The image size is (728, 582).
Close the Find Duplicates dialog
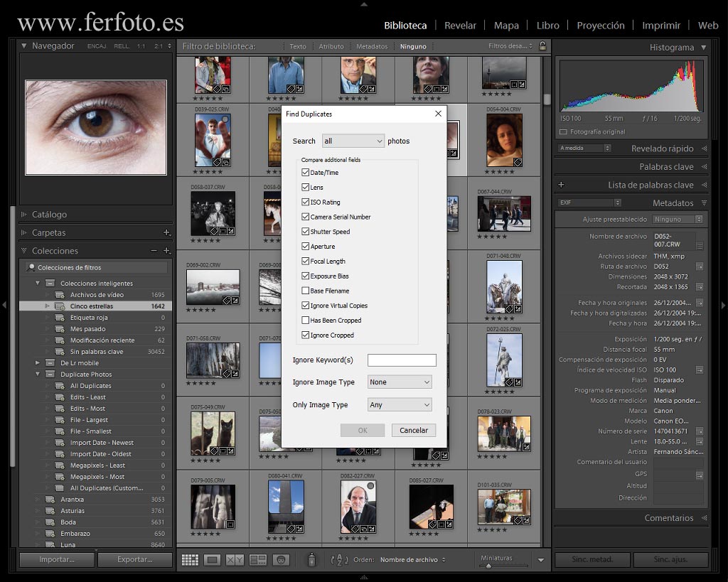pos(438,114)
